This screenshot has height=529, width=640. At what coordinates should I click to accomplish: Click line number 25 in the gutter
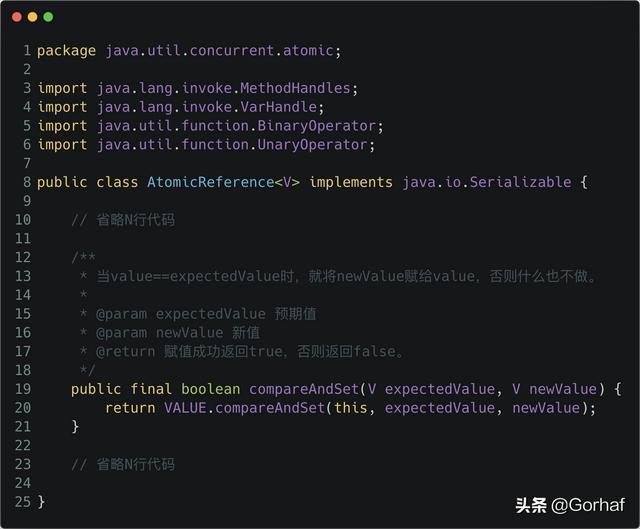click(x=23, y=501)
